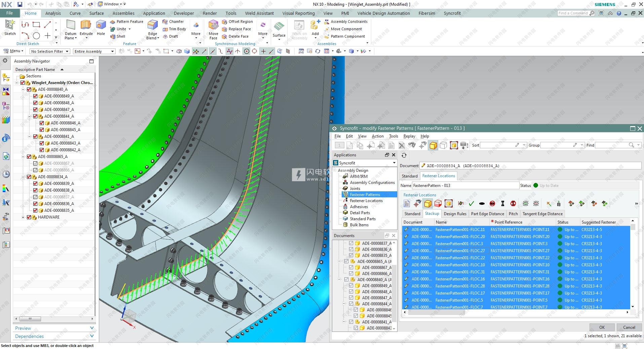644x349 pixels.
Task: Click the Shell feature tool
Action: pyautogui.click(x=118, y=36)
